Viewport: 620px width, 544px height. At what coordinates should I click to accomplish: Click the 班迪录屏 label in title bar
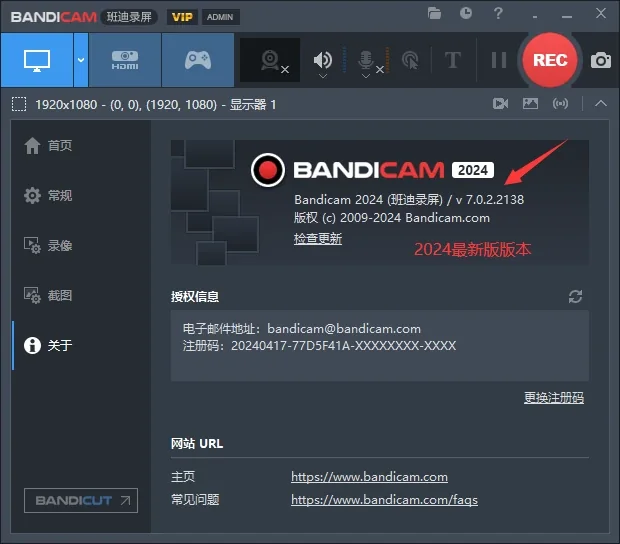129,17
